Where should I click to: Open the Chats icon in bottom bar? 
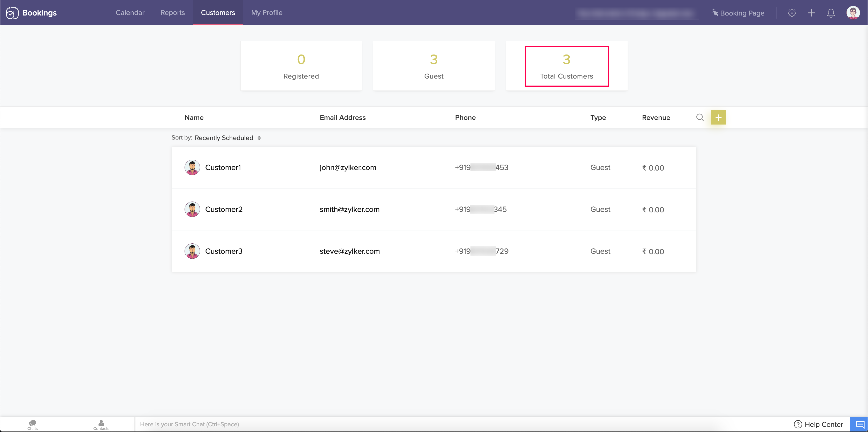point(33,424)
